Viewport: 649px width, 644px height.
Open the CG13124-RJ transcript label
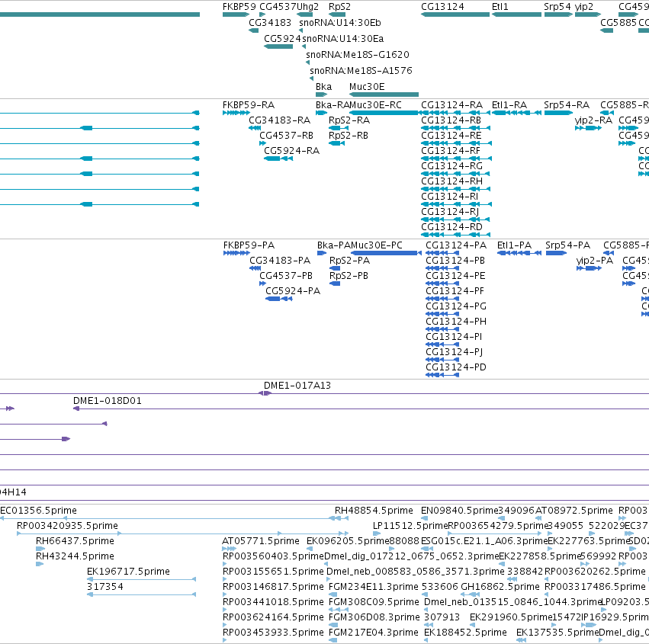pyautogui.click(x=450, y=212)
